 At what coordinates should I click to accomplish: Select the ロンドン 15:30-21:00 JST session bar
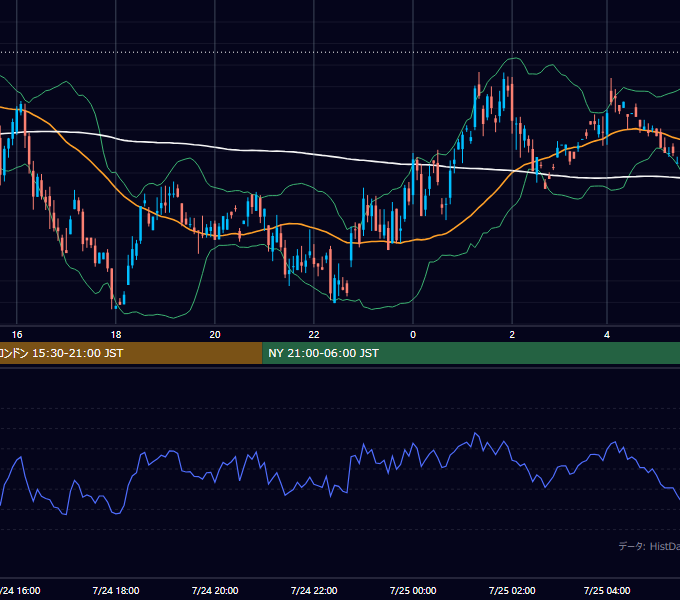[131, 353]
